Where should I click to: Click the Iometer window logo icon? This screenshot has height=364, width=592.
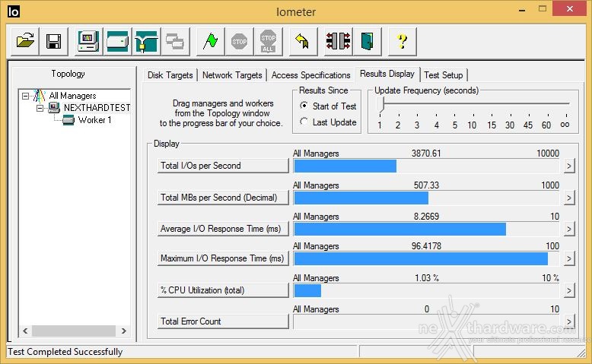14,11
